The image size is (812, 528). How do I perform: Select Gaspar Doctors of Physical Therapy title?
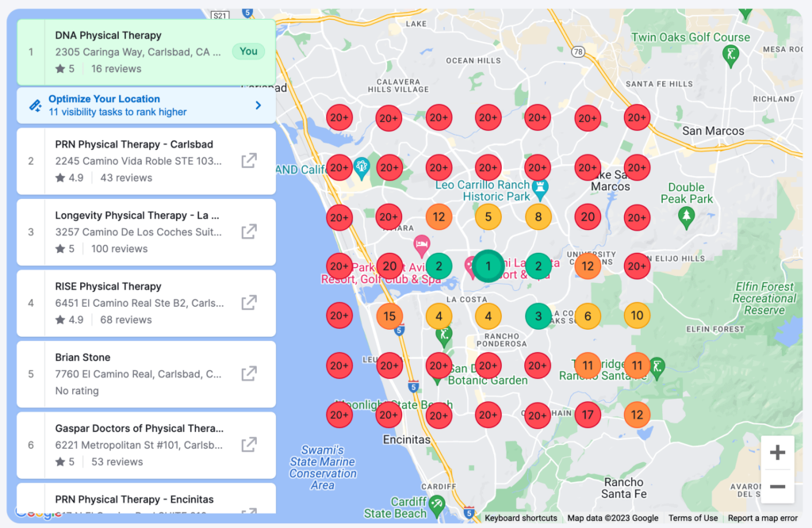click(x=140, y=428)
